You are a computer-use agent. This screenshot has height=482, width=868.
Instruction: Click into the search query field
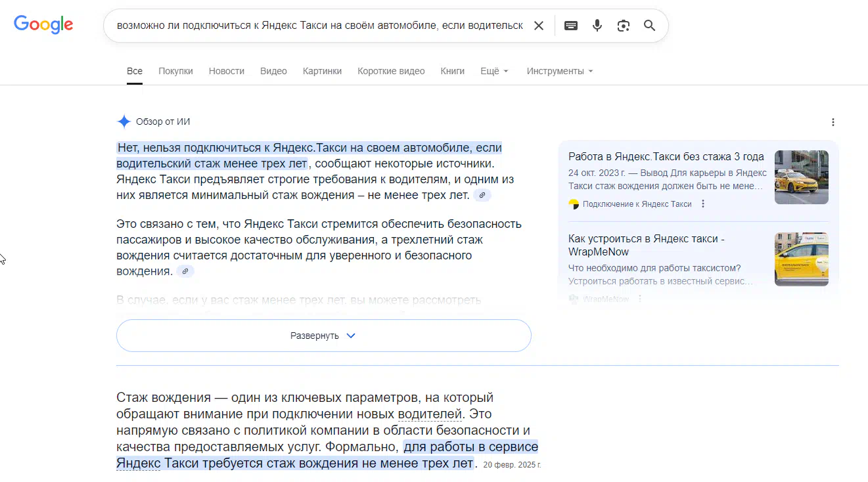tap(320, 26)
